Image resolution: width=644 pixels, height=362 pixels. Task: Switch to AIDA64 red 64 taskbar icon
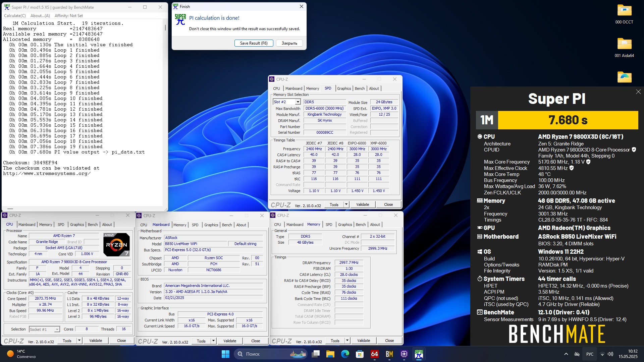[374, 354]
